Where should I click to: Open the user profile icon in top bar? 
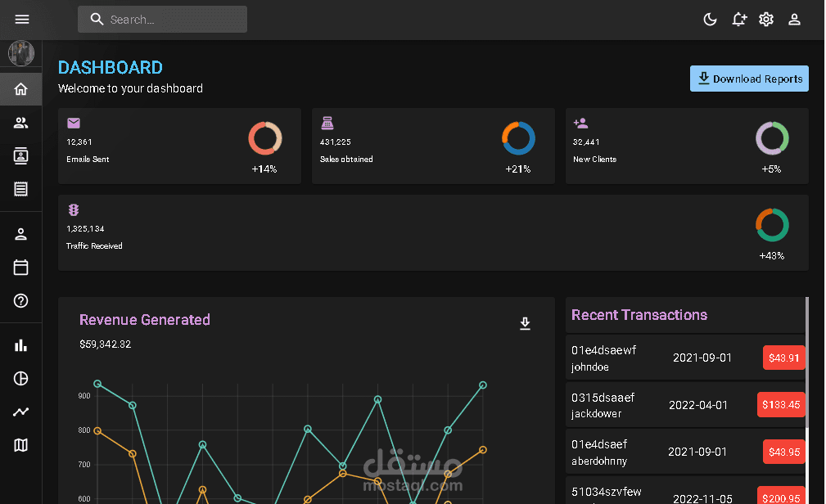tap(794, 20)
